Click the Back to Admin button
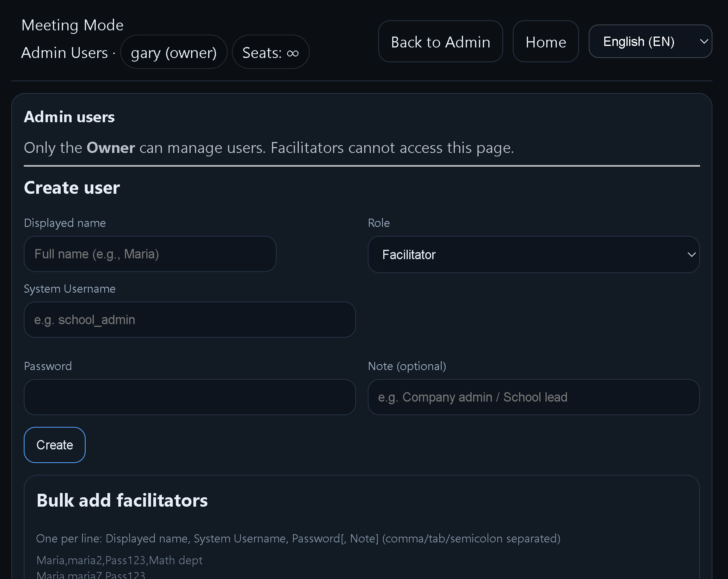728x579 pixels. [440, 42]
